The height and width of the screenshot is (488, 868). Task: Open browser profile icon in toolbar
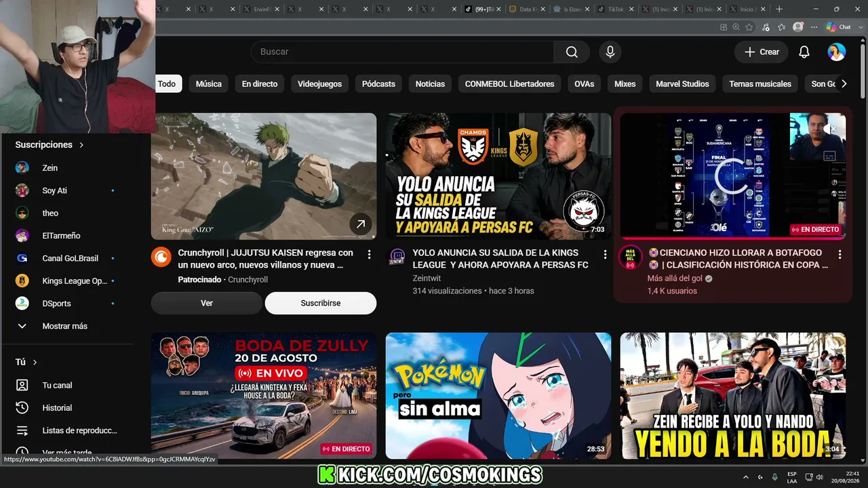(x=798, y=27)
